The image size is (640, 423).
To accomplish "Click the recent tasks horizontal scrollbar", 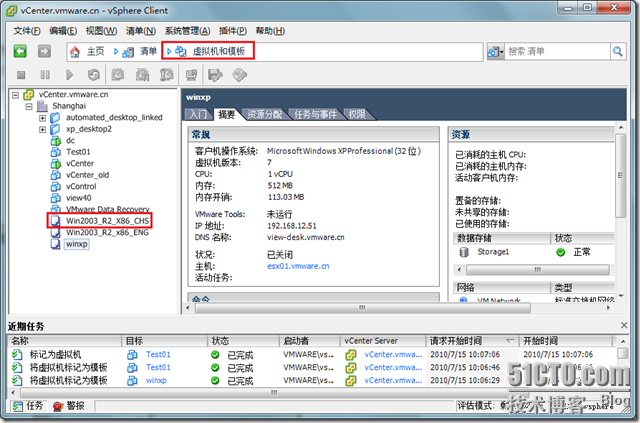I will (274, 393).
